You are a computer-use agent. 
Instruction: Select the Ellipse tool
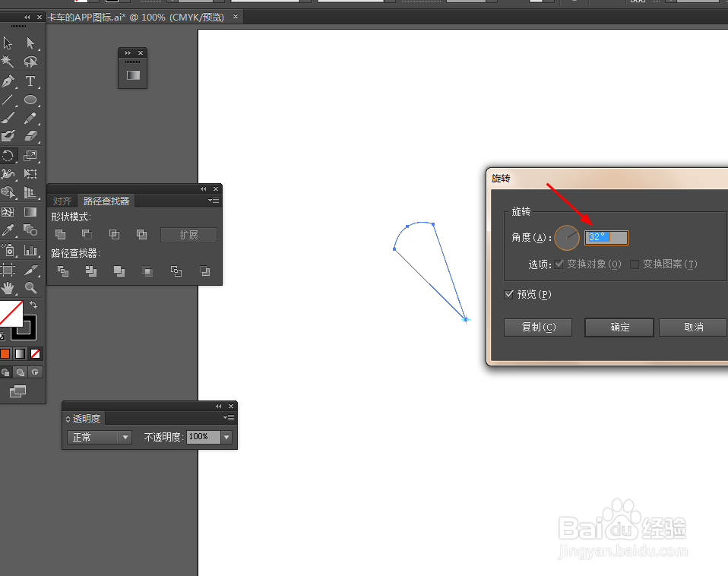(x=30, y=100)
